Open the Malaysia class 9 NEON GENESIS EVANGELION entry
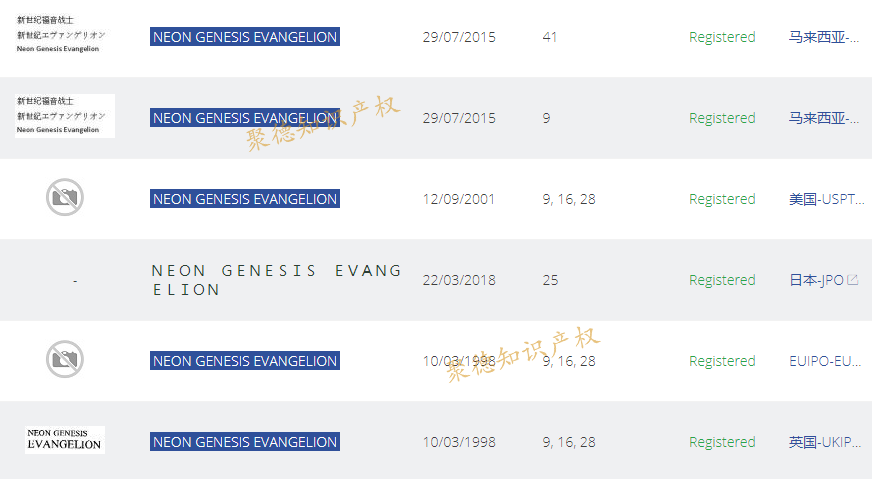Image resolution: width=872 pixels, height=479 pixels. pos(244,118)
